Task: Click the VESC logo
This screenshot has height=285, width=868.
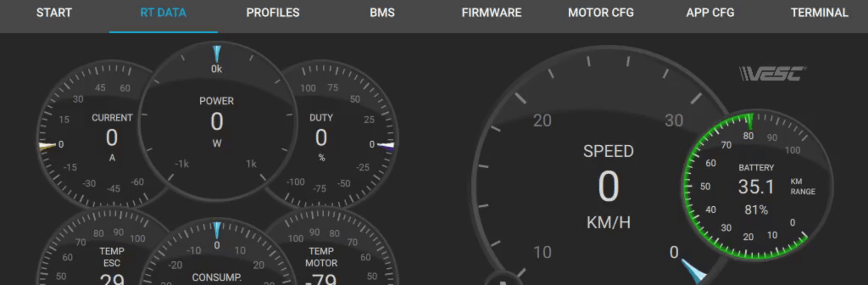Action: point(772,73)
